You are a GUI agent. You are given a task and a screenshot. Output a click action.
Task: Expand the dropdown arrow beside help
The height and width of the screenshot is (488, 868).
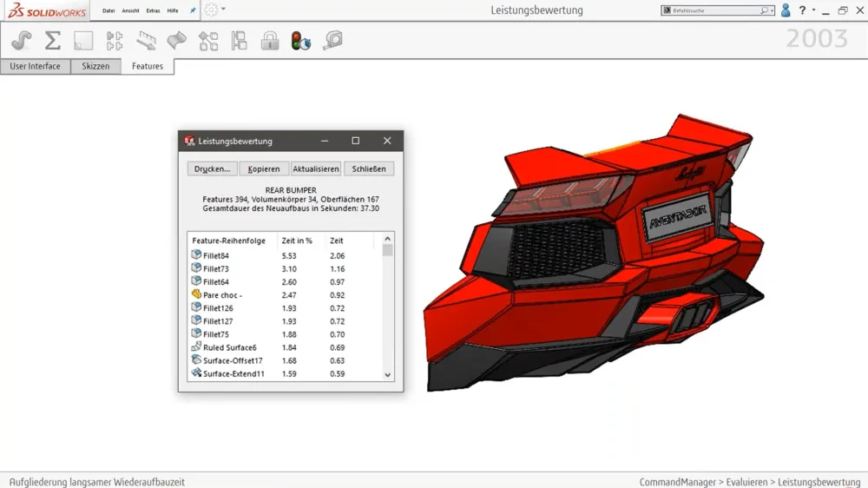(x=813, y=10)
